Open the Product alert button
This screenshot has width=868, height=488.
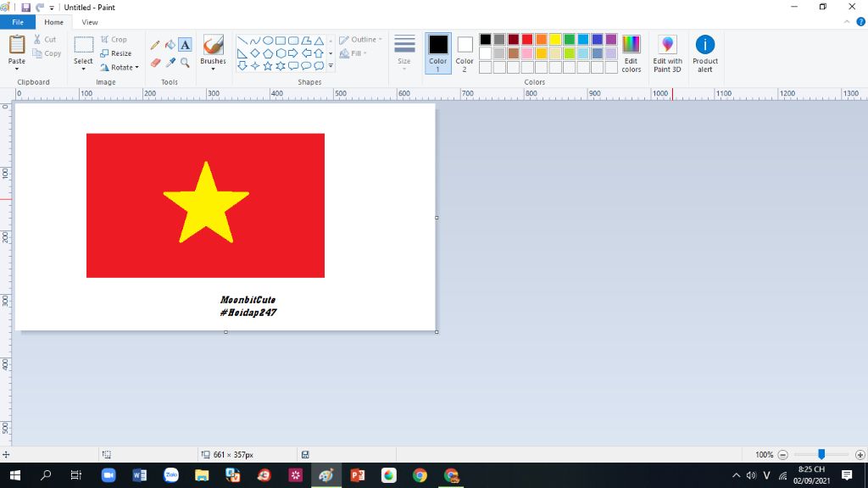[705, 53]
